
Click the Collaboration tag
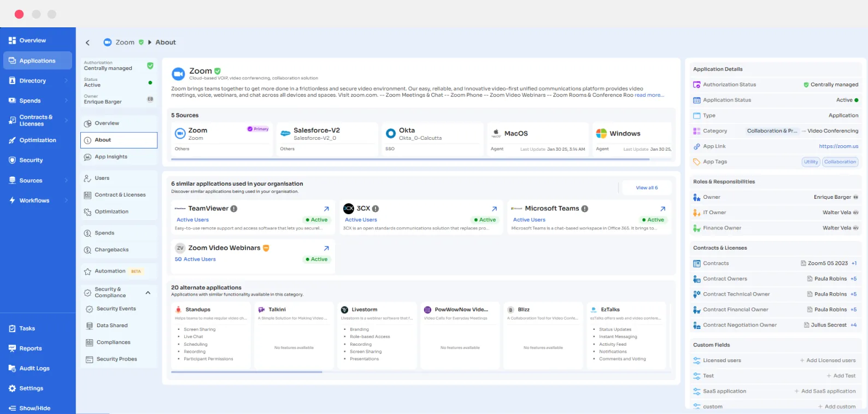tap(840, 162)
